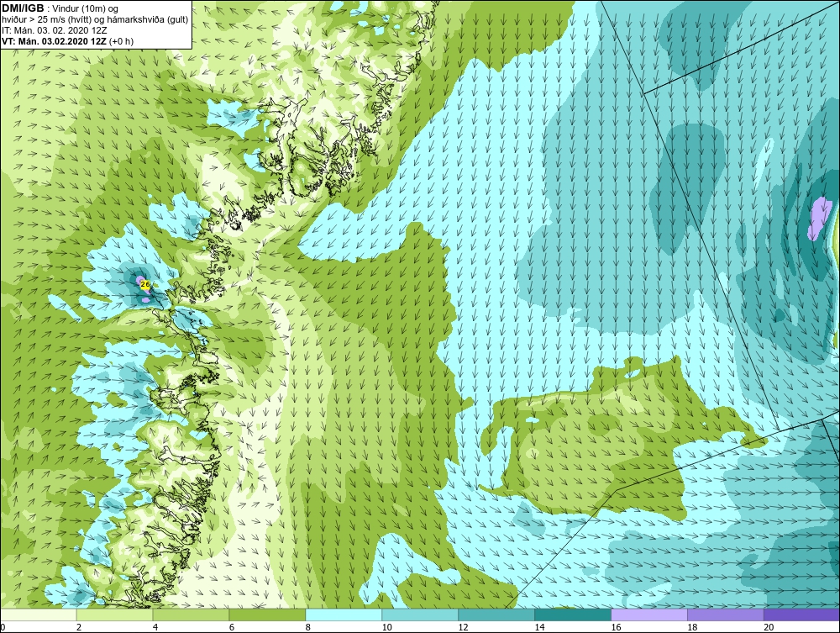Viewport: 840px width, 633px height.
Task: Click the text 'hviður > 25 m/s (hvítt) og hámarkshviða (gult)'
Action: click(x=96, y=19)
